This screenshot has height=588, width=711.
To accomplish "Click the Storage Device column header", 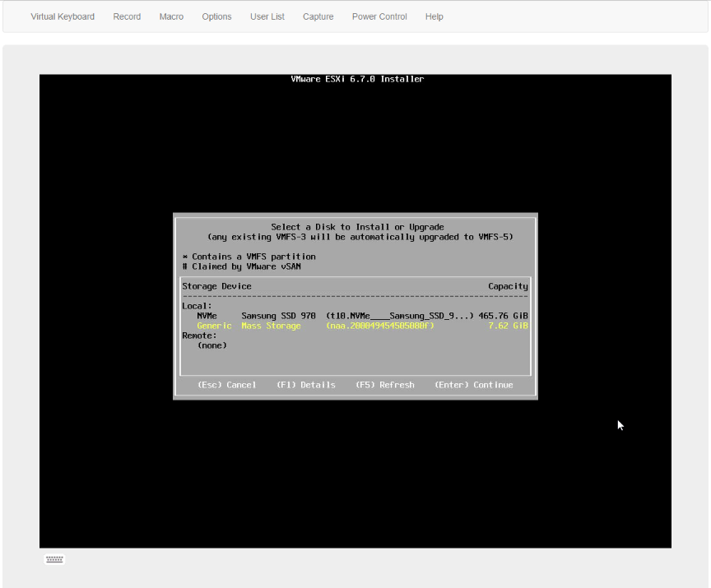I will [216, 286].
